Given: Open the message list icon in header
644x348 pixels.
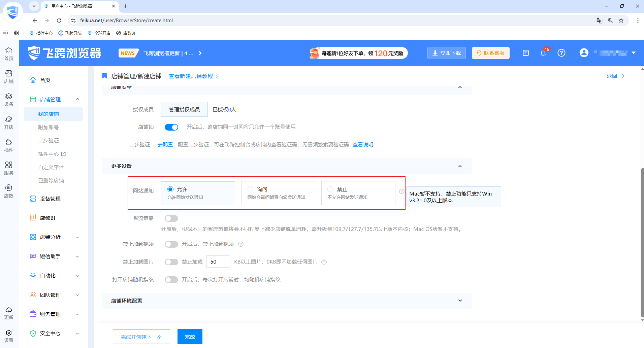Looking at the screenshot, I should (526, 53).
